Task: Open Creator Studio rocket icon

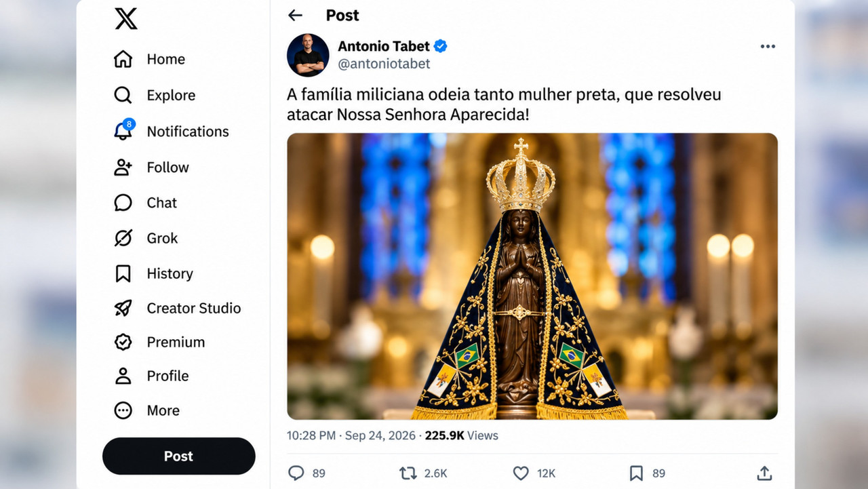Action: (123, 308)
